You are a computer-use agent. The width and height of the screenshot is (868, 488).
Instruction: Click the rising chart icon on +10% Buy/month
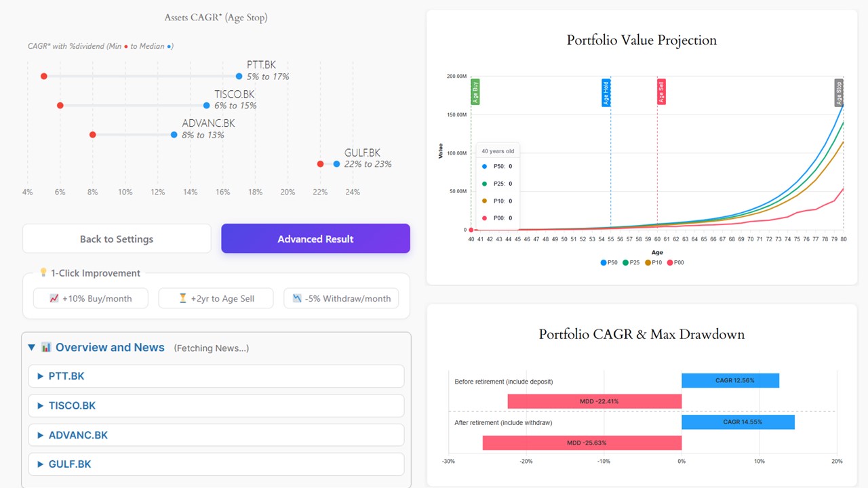coord(54,298)
